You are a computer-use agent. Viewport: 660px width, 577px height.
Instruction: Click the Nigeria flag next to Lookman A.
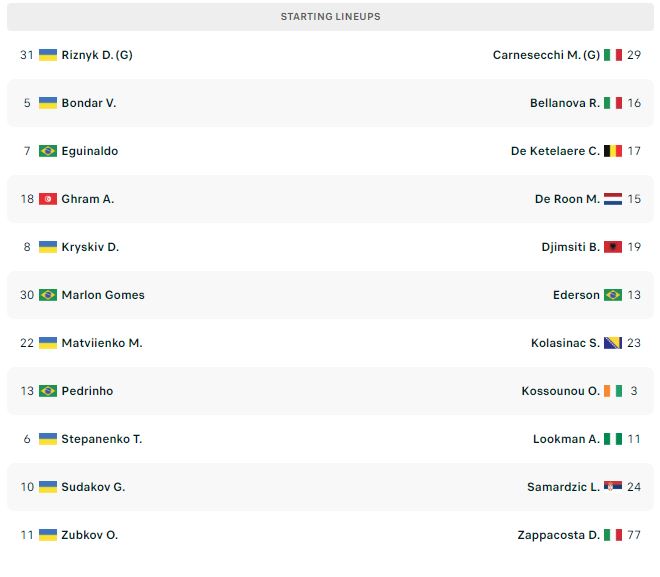612,439
